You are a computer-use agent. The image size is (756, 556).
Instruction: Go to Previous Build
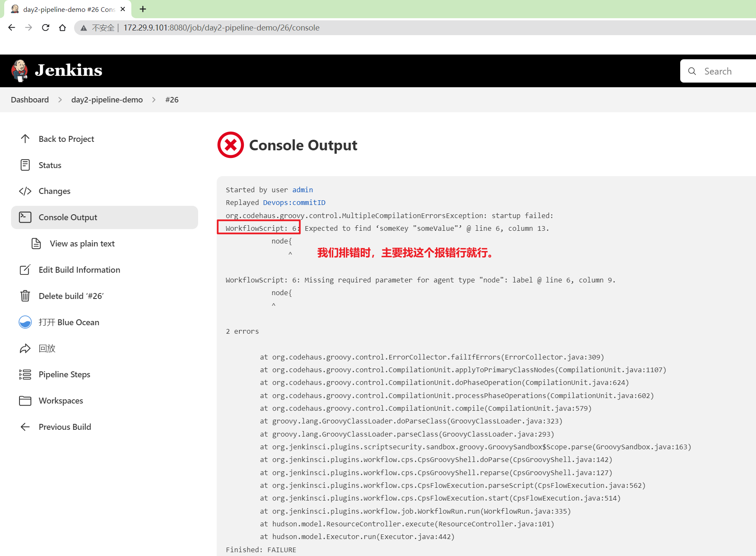pyautogui.click(x=105, y=427)
